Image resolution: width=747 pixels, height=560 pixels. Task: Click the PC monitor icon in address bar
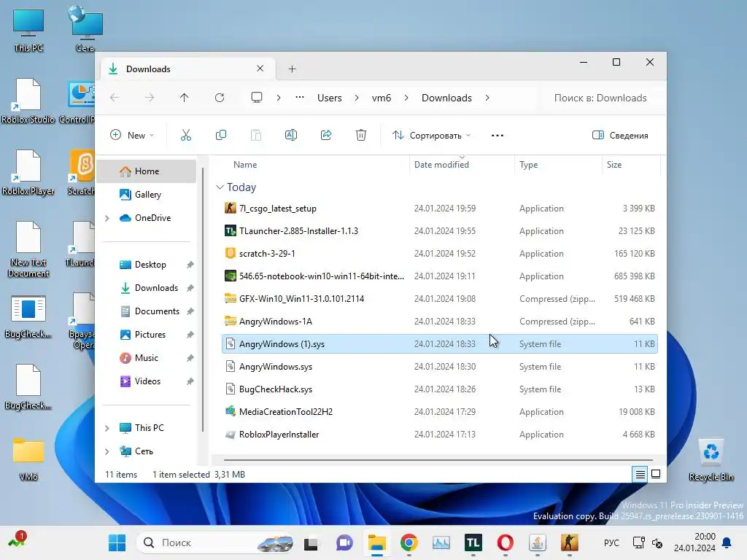click(257, 98)
